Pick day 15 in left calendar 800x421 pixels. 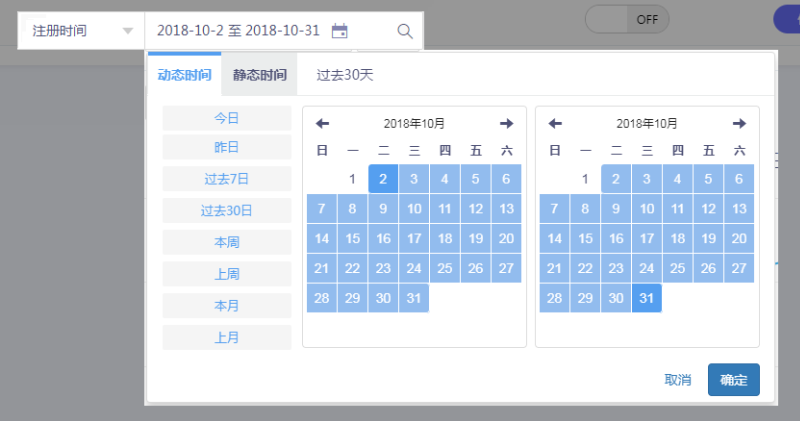tap(352, 238)
